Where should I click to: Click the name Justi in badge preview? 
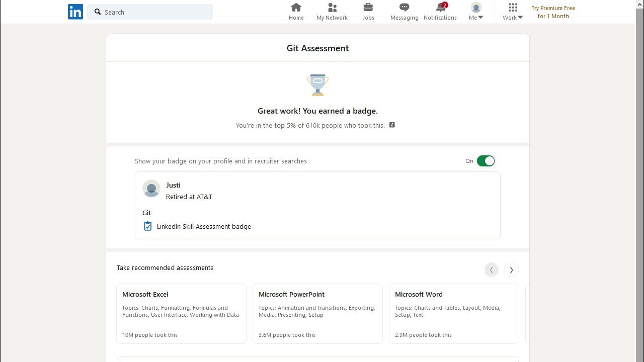point(173,185)
